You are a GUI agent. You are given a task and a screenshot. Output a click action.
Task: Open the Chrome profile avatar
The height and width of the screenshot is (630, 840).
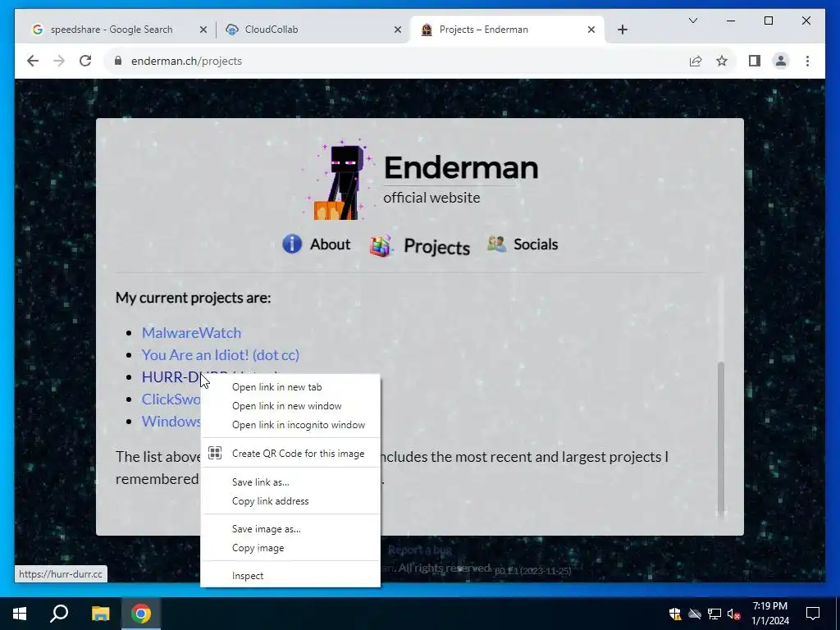pos(781,61)
